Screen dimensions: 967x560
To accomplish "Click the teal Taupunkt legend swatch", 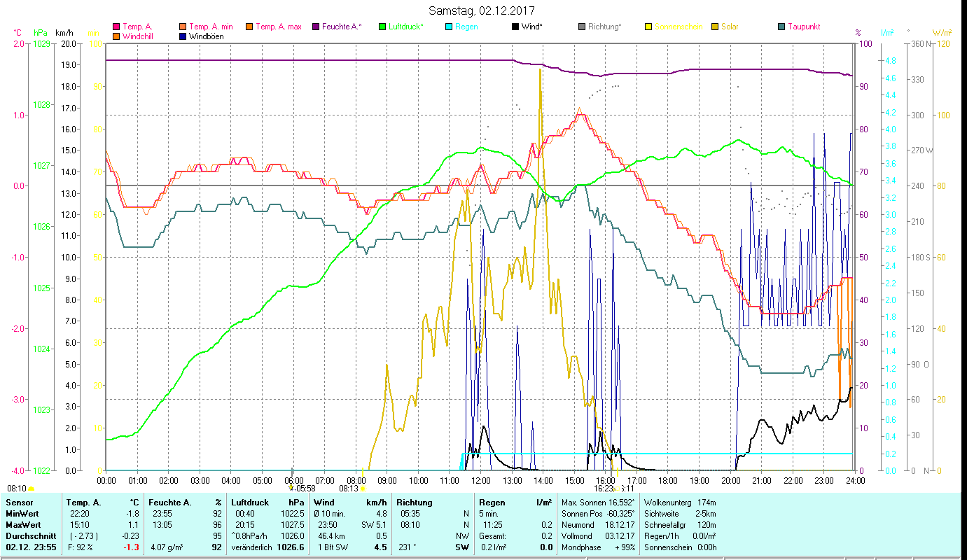I will [781, 27].
